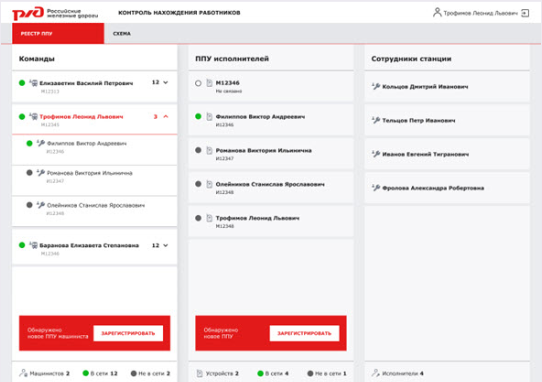Select team row Елизаветин Василий Петрович
Screen dimensions: 542x382
94,86
